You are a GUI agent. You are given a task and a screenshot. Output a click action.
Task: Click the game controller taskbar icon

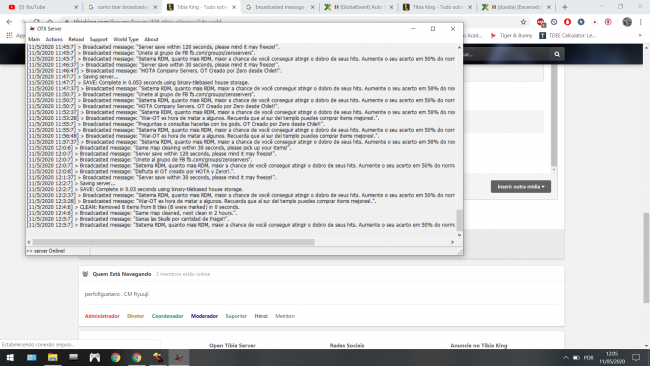click(95, 357)
